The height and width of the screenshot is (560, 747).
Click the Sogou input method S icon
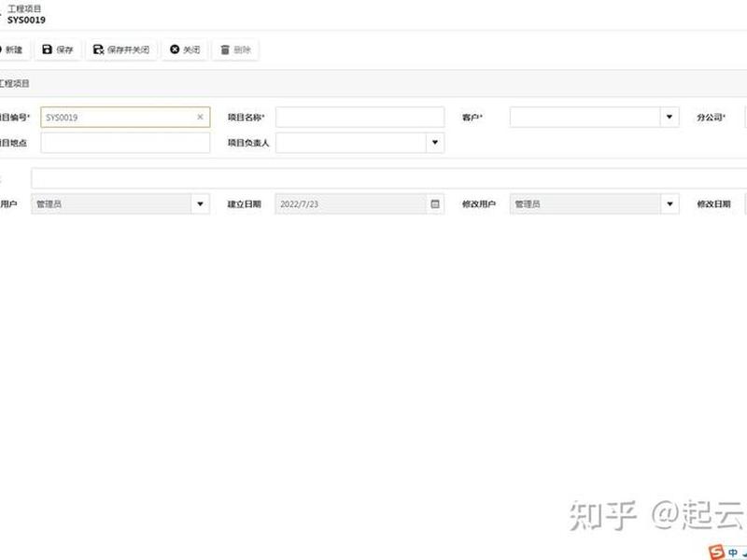(716, 553)
